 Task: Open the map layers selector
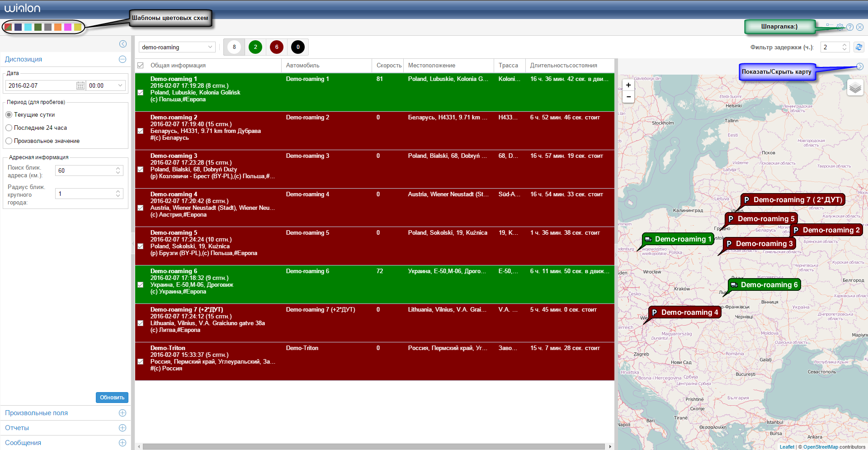855,88
